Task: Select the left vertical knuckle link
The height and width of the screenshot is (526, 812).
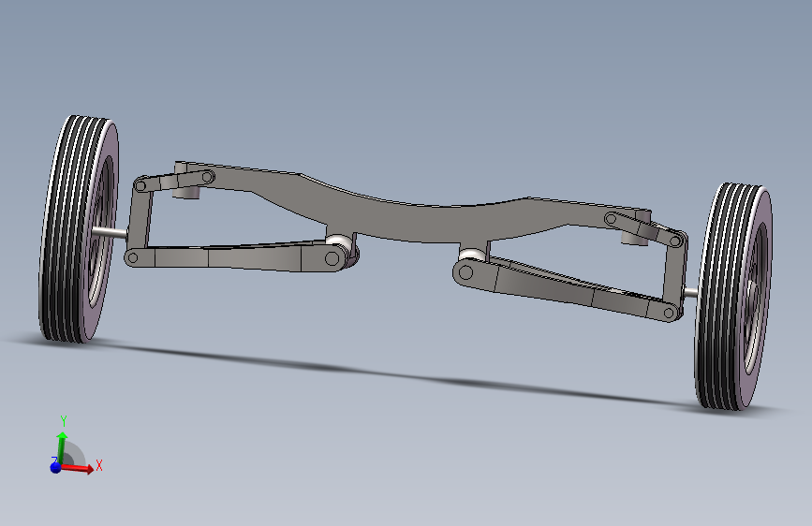Action: click(x=139, y=220)
